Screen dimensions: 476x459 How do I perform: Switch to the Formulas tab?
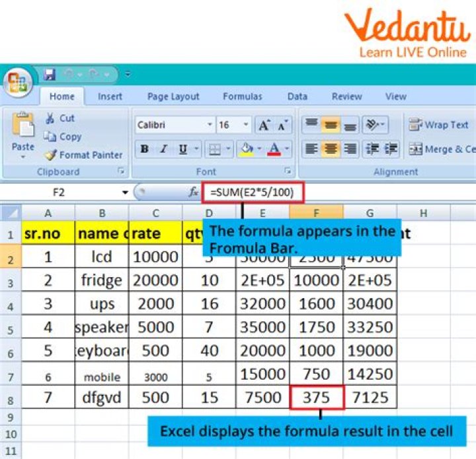click(242, 97)
